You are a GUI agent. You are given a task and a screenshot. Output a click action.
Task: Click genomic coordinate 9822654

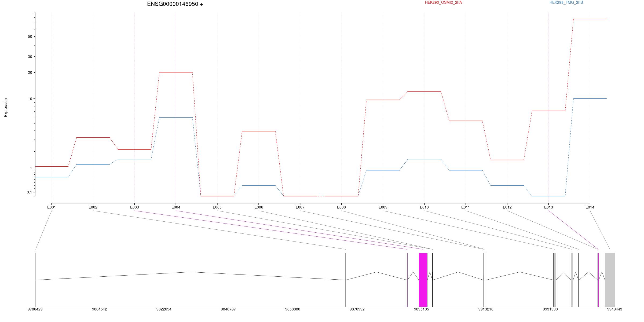(164, 309)
